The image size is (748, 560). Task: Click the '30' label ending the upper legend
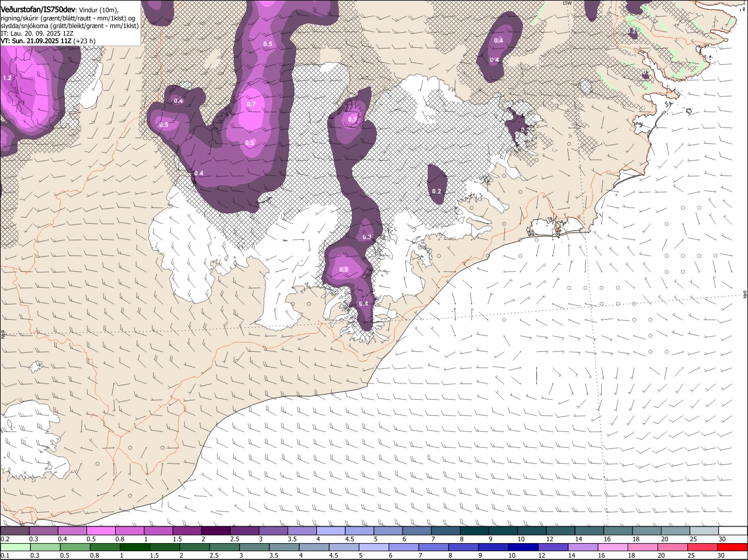(x=722, y=539)
